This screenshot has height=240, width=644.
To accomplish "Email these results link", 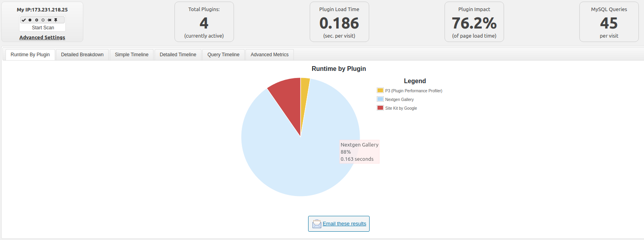I will 344,224.
